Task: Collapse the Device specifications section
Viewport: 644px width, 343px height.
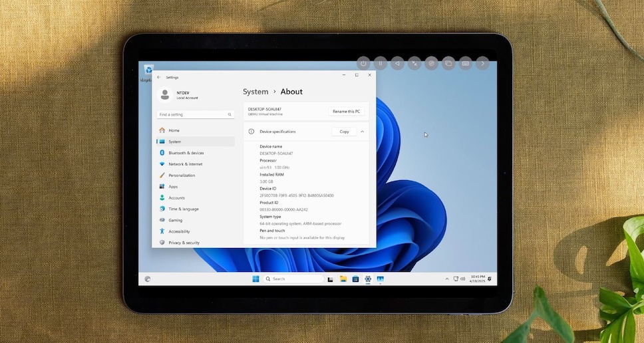Action: pyautogui.click(x=363, y=132)
